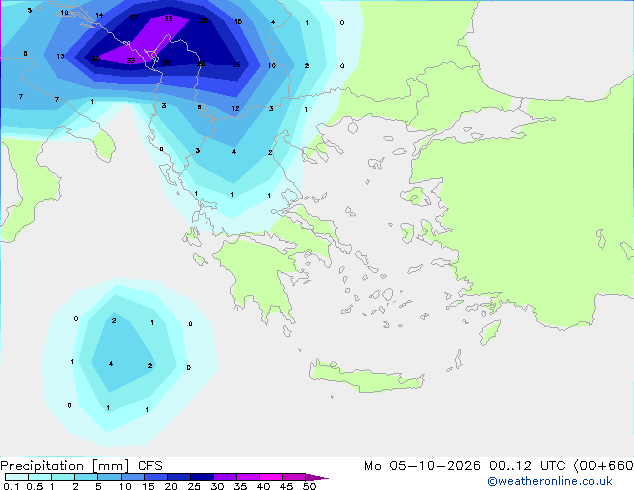Select the CFS model label
This screenshot has height=490, width=634.
click(x=150, y=466)
